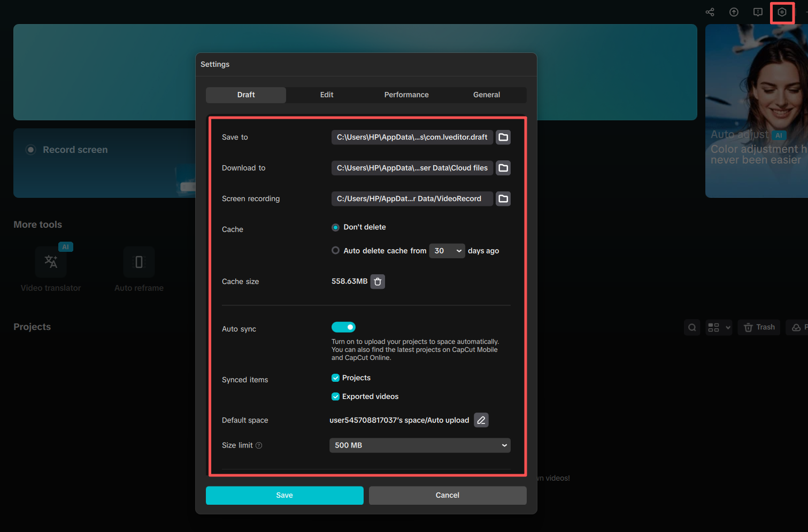Open the folder browser for Save to path
Image resolution: width=808 pixels, height=532 pixels.
pyautogui.click(x=503, y=137)
